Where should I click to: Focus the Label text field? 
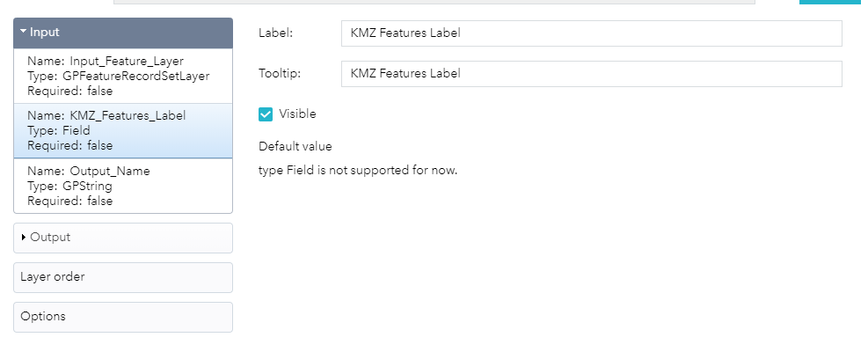tap(591, 33)
